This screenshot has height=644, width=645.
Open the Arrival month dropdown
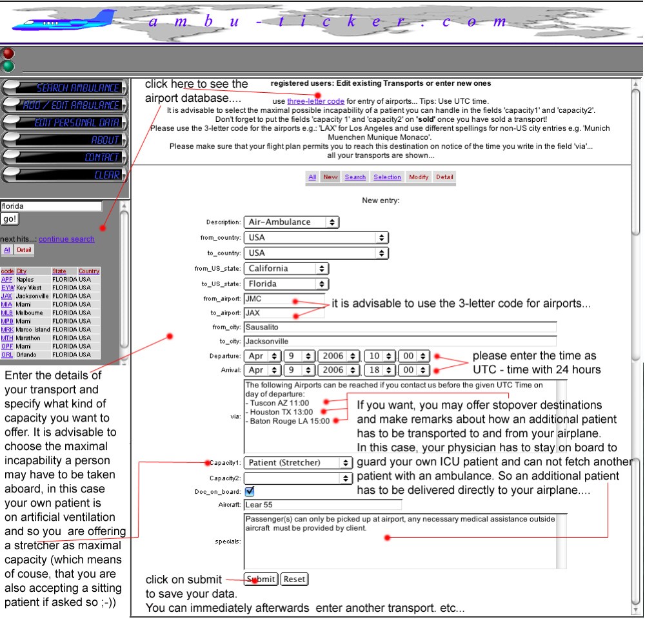(x=263, y=370)
